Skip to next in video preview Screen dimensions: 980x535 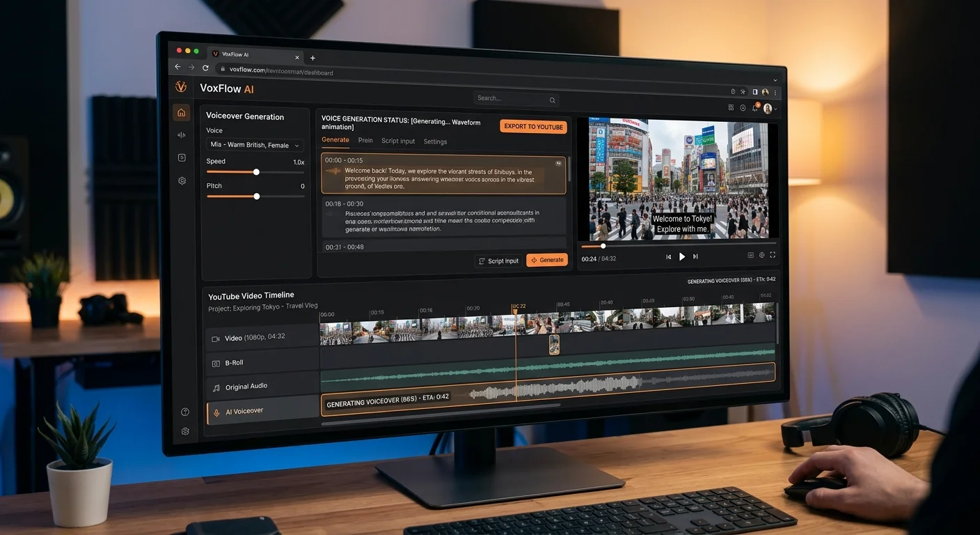tap(695, 256)
